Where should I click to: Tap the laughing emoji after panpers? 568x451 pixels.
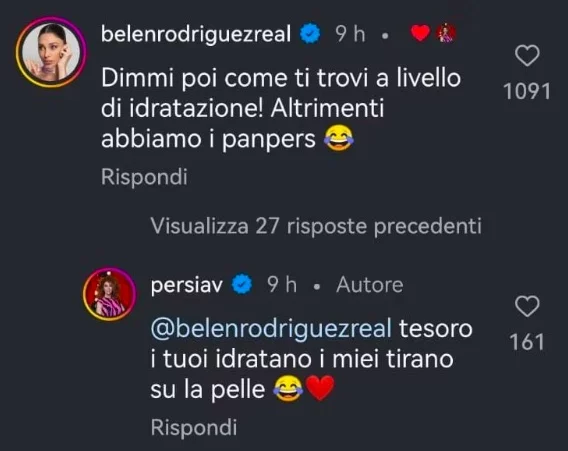pos(339,138)
